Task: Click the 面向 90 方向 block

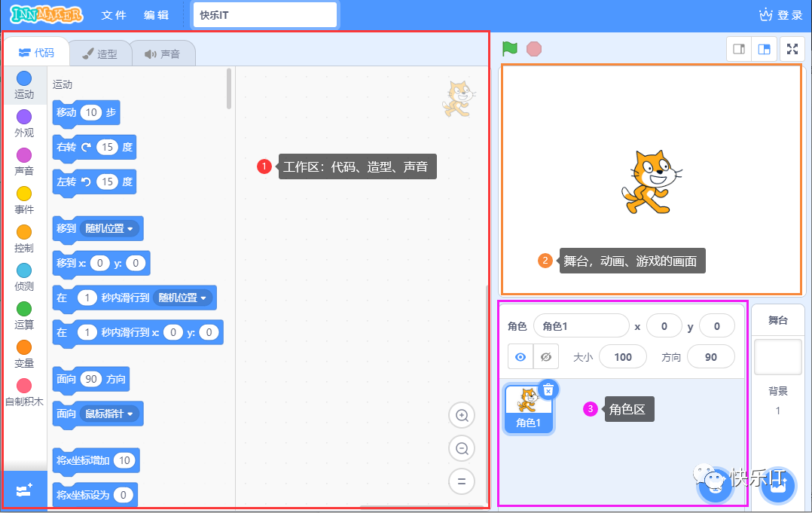Action: point(91,380)
